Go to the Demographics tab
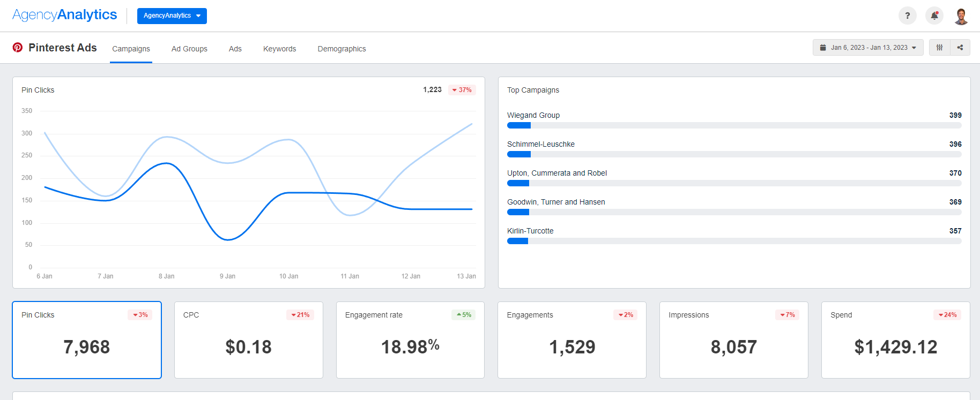The width and height of the screenshot is (980, 400). 341,49
